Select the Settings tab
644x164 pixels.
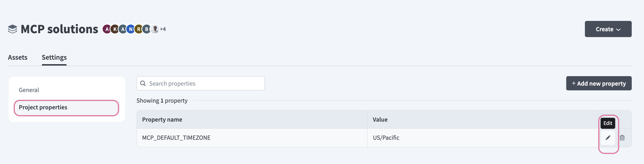[x=54, y=57]
